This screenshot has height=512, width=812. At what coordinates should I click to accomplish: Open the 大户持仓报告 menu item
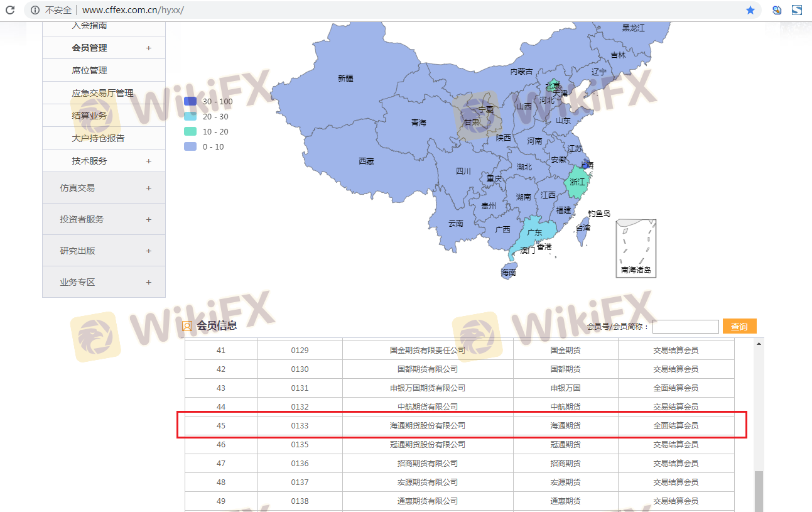pos(98,138)
